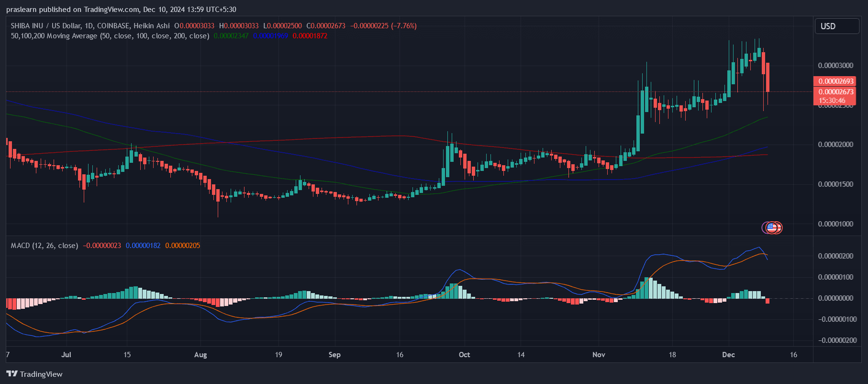Click the 0.00003000 price axis label
The image size is (868, 384).
point(835,66)
